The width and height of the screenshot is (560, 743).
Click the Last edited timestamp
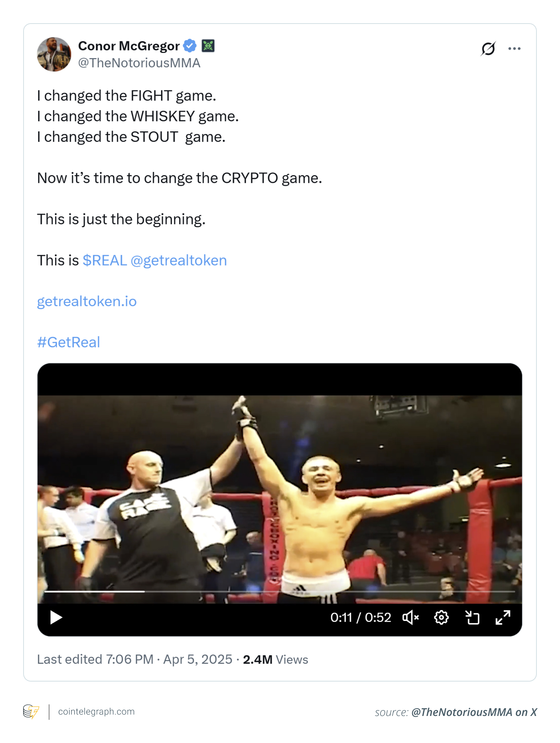tap(134, 659)
